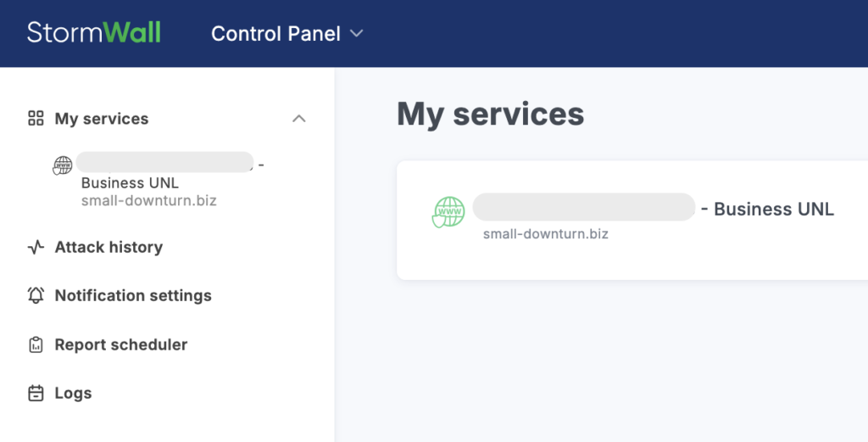The height and width of the screenshot is (442, 868).
Task: Click the green globe icon in service card
Action: 448,212
